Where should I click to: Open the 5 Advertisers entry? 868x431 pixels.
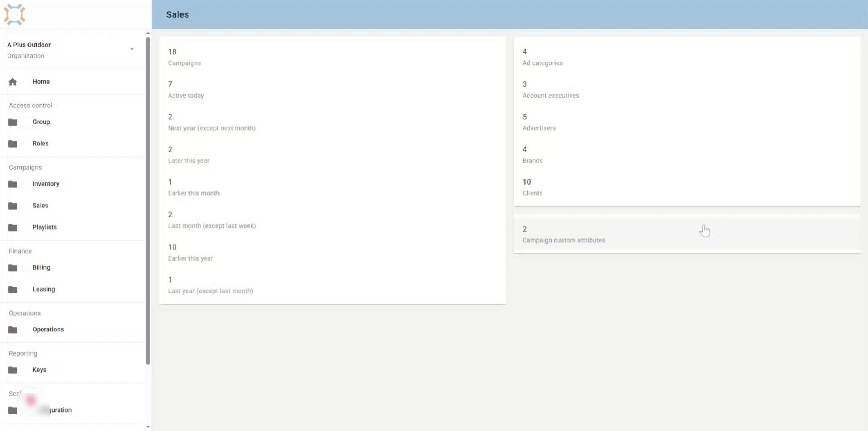pyautogui.click(x=687, y=122)
